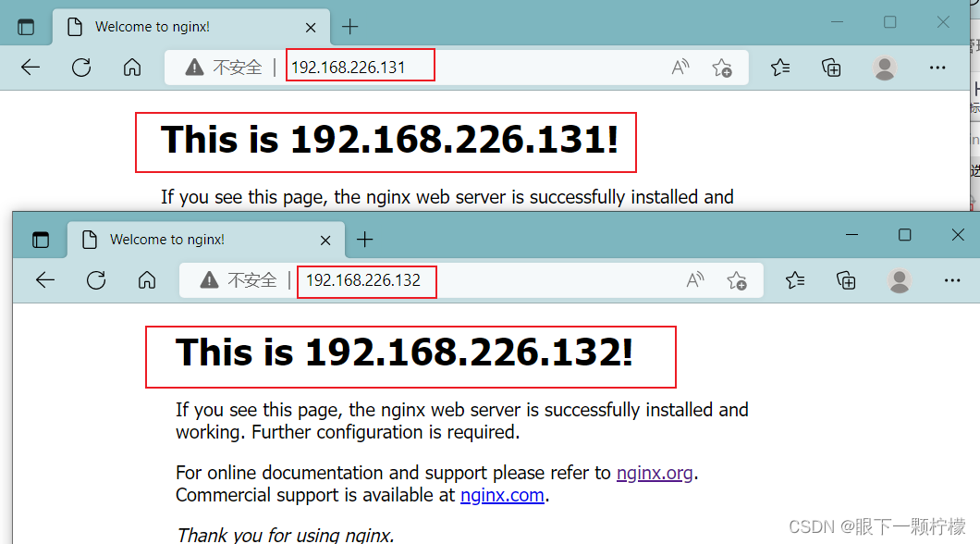
Task: Click the not-secure warning icon in the 192.168.226.131 window
Action: 194,67
